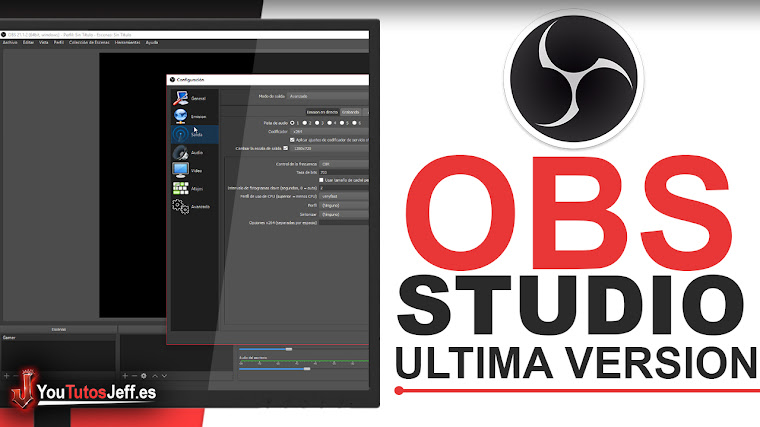Image resolution: width=760 pixels, height=427 pixels.
Task: Open Archivo menu
Action: point(10,43)
